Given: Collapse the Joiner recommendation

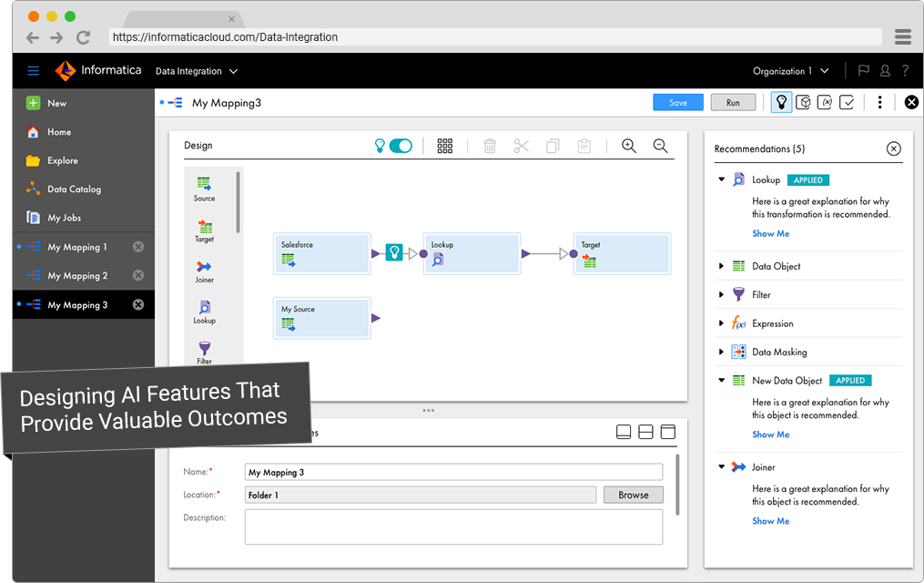Looking at the screenshot, I should (x=721, y=467).
